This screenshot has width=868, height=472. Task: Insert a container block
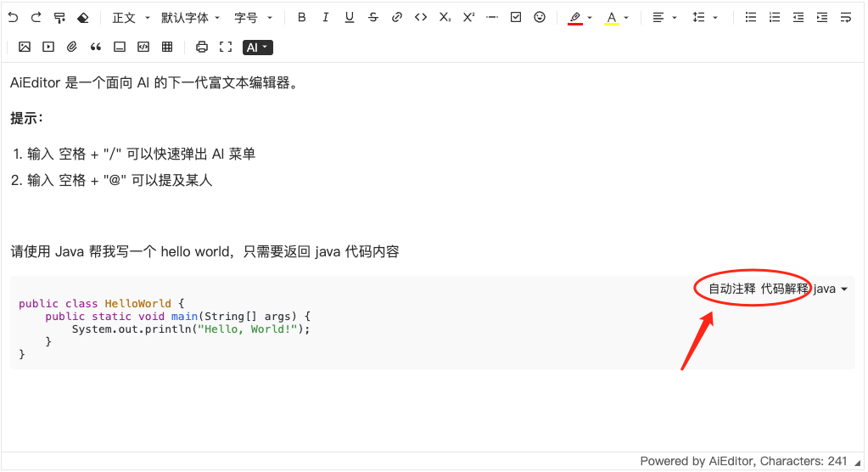point(120,47)
